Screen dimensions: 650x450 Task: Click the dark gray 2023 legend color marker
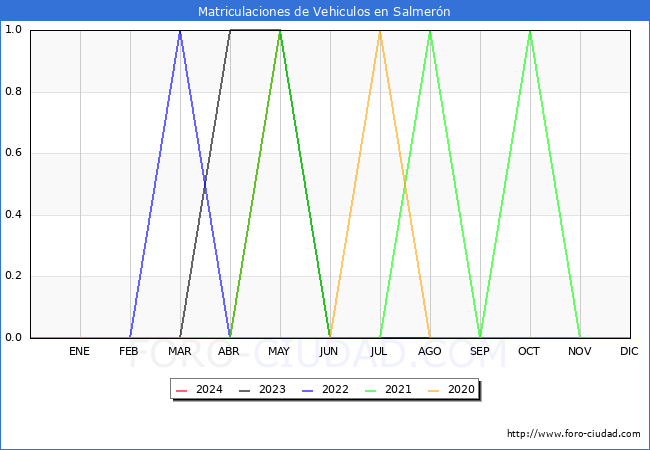pos(245,390)
